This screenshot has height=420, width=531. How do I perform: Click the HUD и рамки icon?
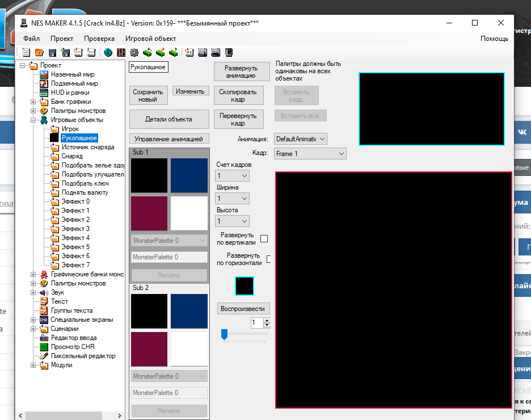(x=44, y=93)
